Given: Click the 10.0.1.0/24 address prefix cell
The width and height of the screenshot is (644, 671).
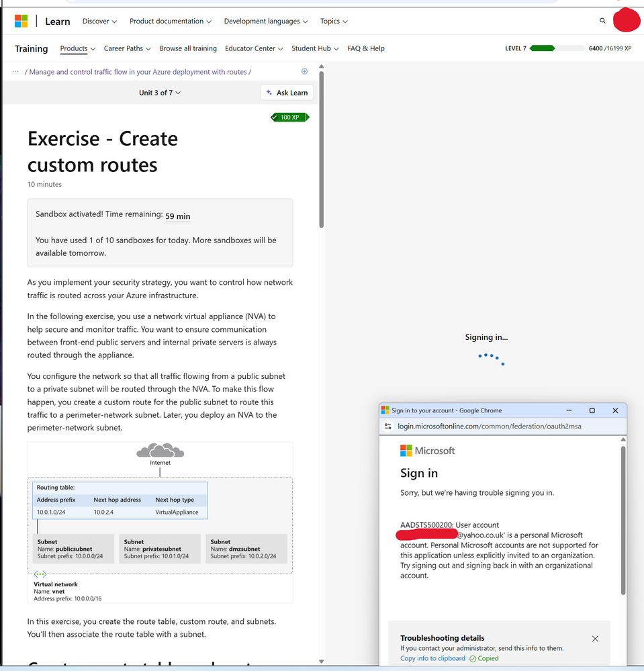Looking at the screenshot, I should click(x=51, y=512).
